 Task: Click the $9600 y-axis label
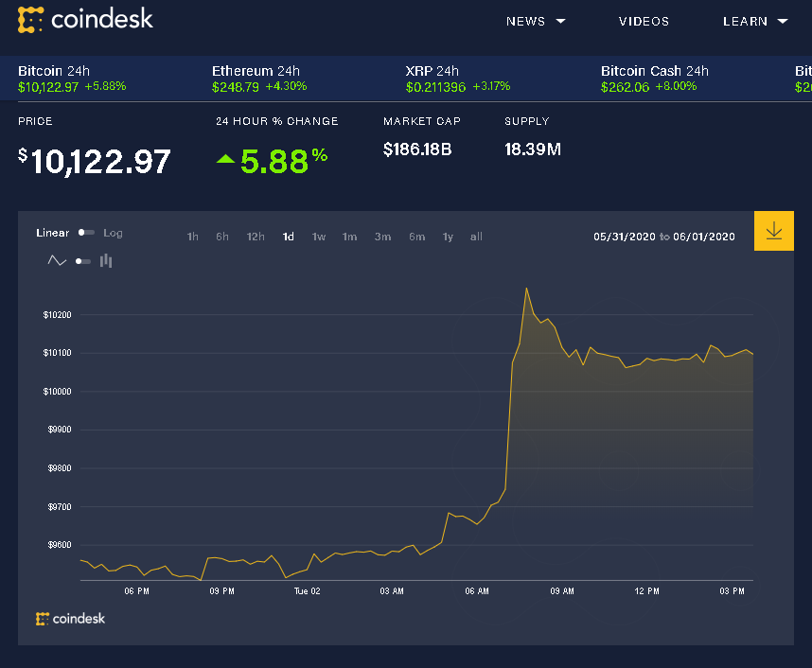pyautogui.click(x=60, y=545)
